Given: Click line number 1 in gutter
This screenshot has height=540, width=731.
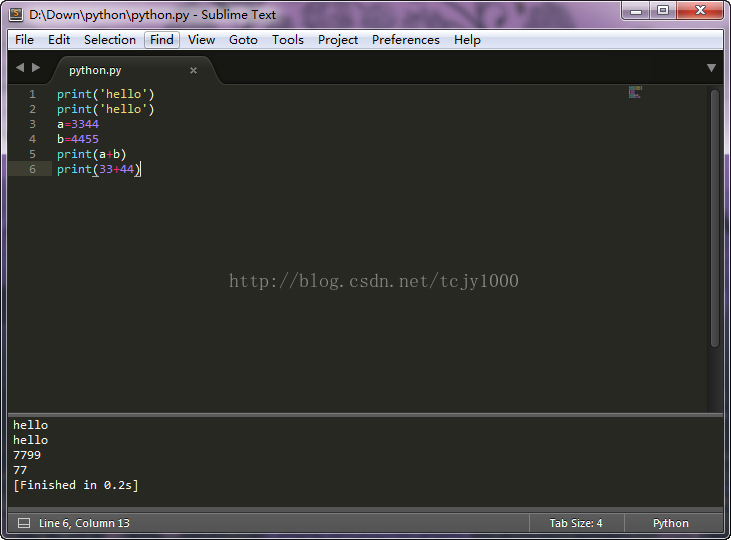Looking at the screenshot, I should (x=32, y=94).
